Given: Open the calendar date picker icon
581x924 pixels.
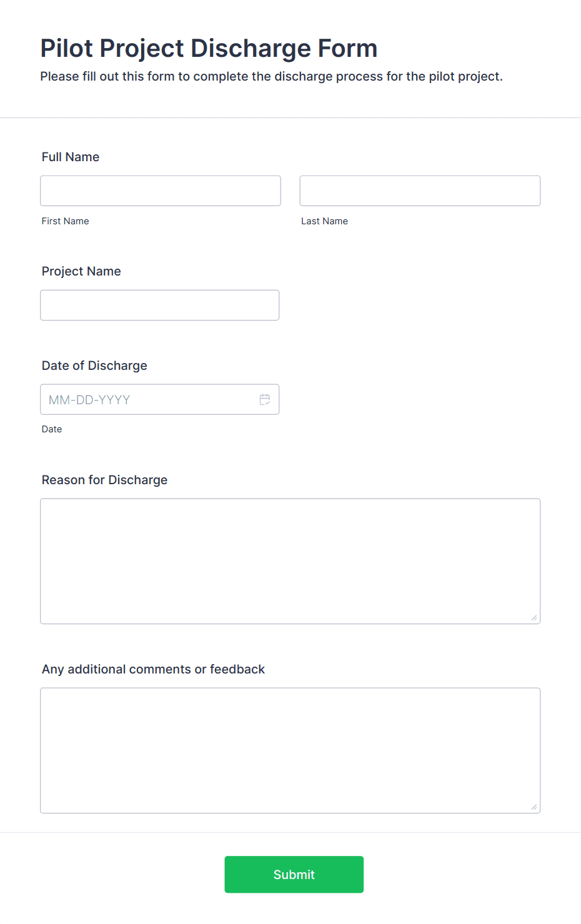Looking at the screenshot, I should click(265, 399).
